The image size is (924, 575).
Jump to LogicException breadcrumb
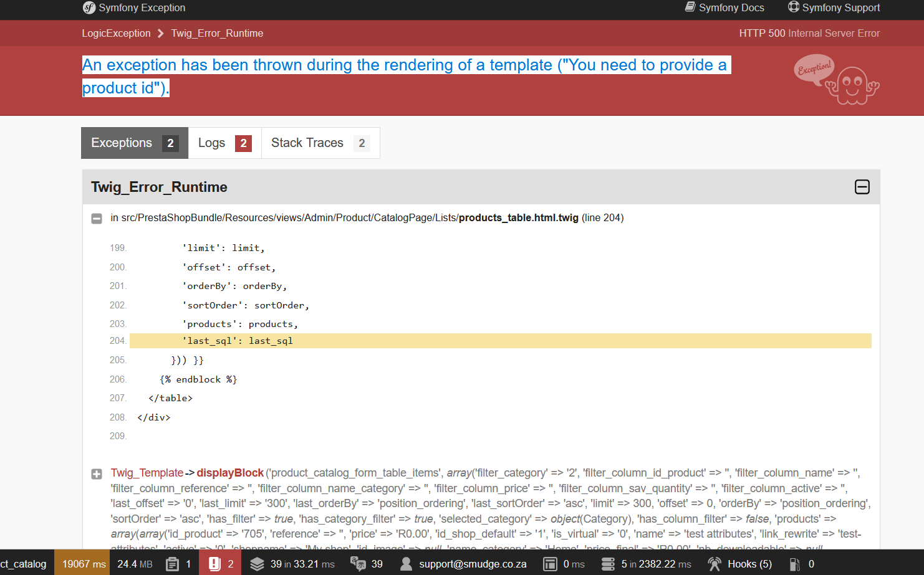116,34
